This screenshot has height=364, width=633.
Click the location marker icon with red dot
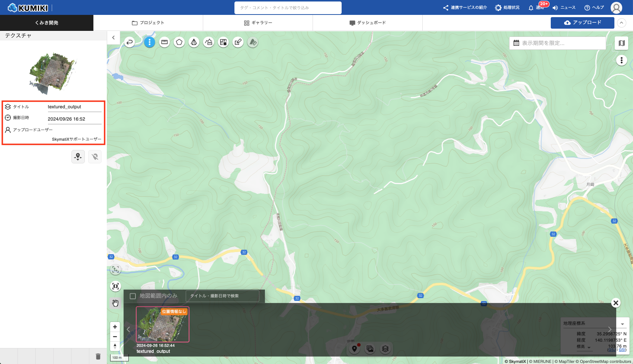[355, 349]
